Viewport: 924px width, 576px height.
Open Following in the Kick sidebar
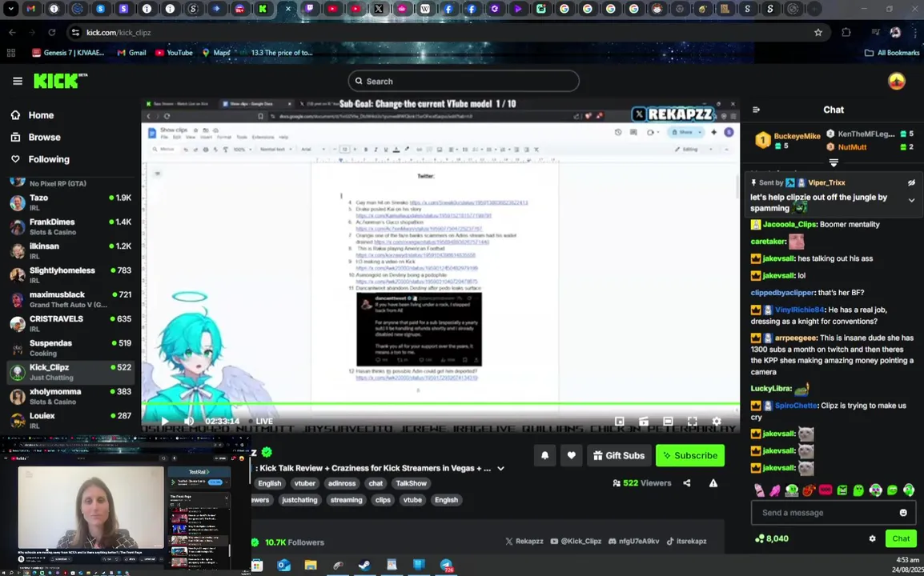[x=49, y=159]
